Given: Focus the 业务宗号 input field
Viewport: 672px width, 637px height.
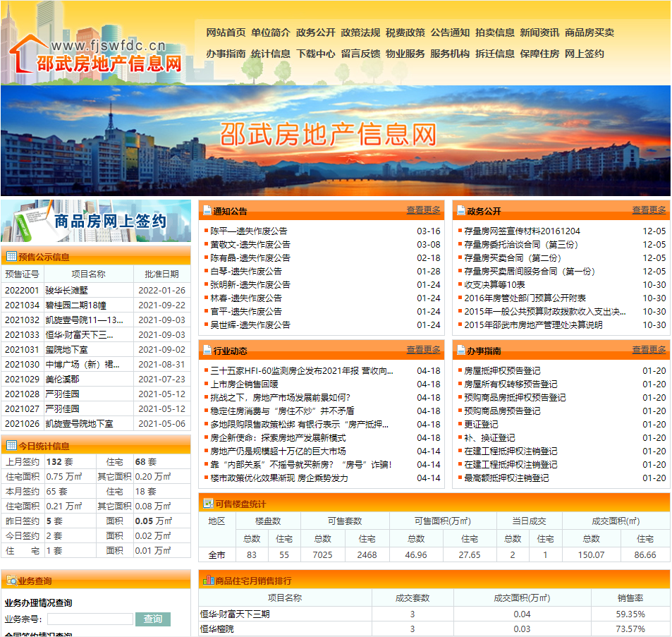Looking at the screenshot, I should coord(90,619).
